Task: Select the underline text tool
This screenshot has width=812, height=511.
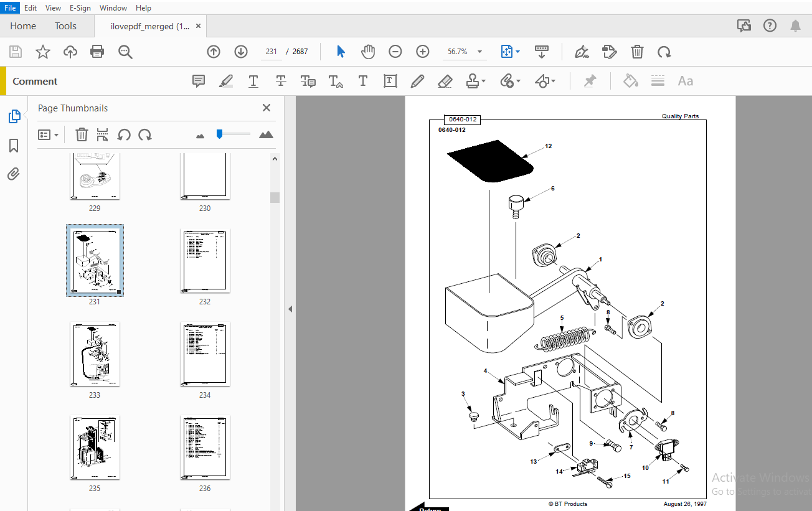Action: pyautogui.click(x=253, y=81)
